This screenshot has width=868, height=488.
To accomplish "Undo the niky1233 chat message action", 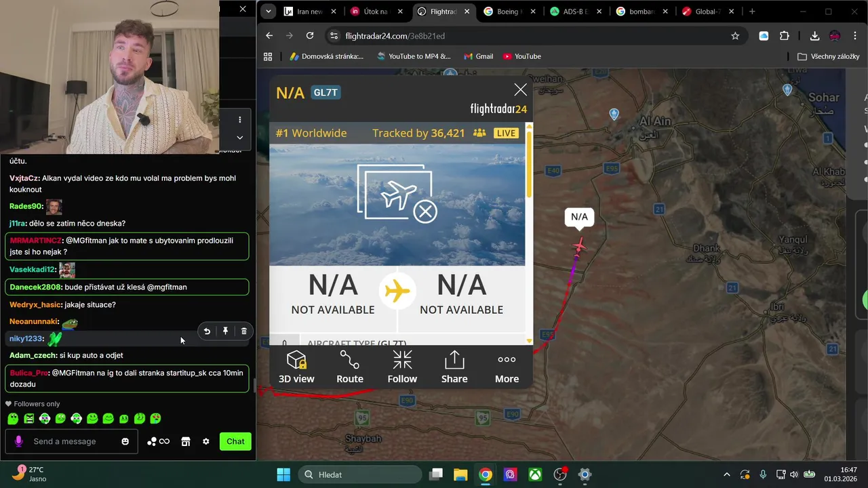I will pyautogui.click(x=207, y=331).
